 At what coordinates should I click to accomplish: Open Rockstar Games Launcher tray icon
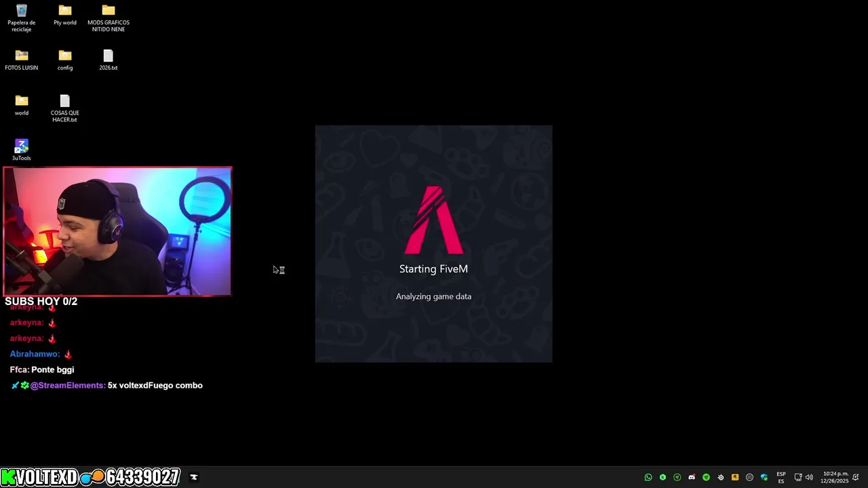[735, 477]
